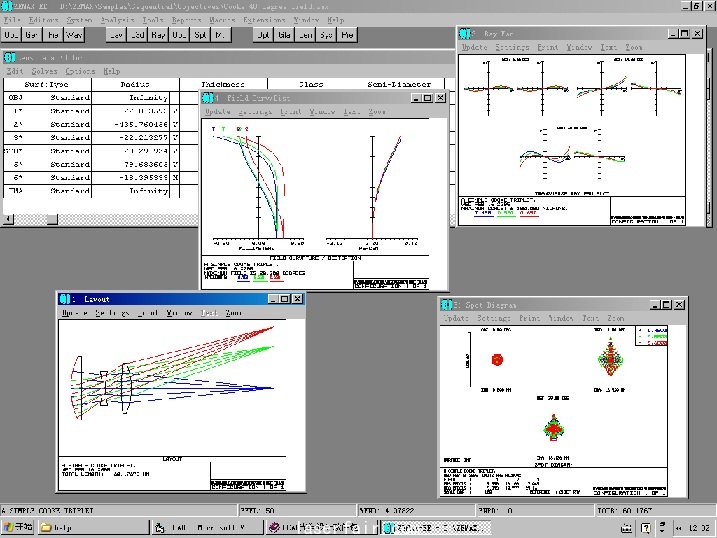Viewport: 717px width, 538px height.
Task: Click the Ray fan toolbar button
Action: point(158,35)
